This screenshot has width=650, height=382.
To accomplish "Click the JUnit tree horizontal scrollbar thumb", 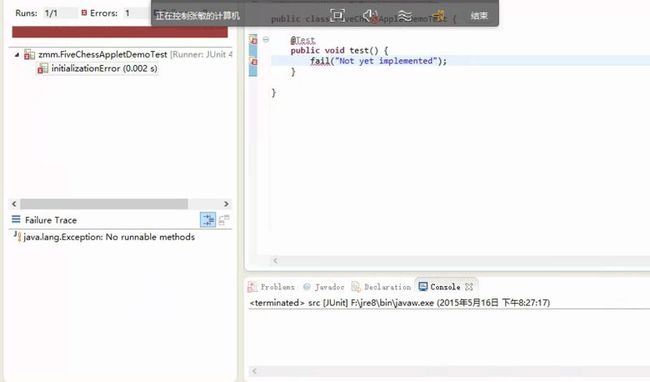I will point(104,204).
